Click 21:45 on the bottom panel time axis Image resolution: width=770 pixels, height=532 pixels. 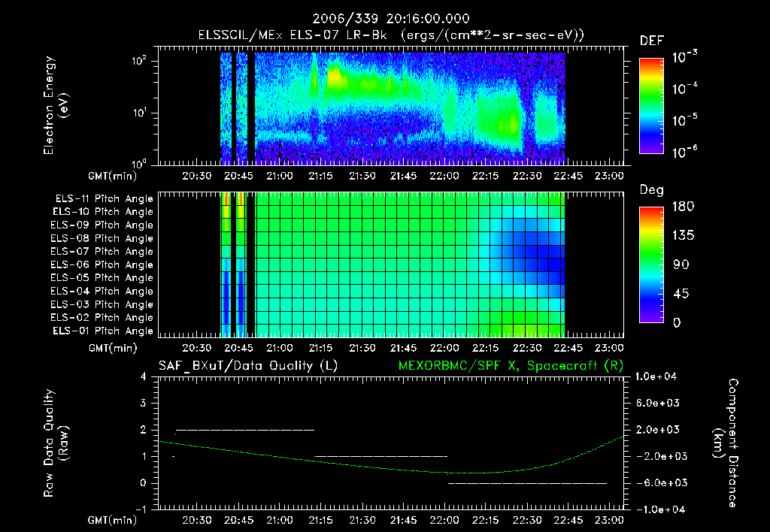[403, 520]
